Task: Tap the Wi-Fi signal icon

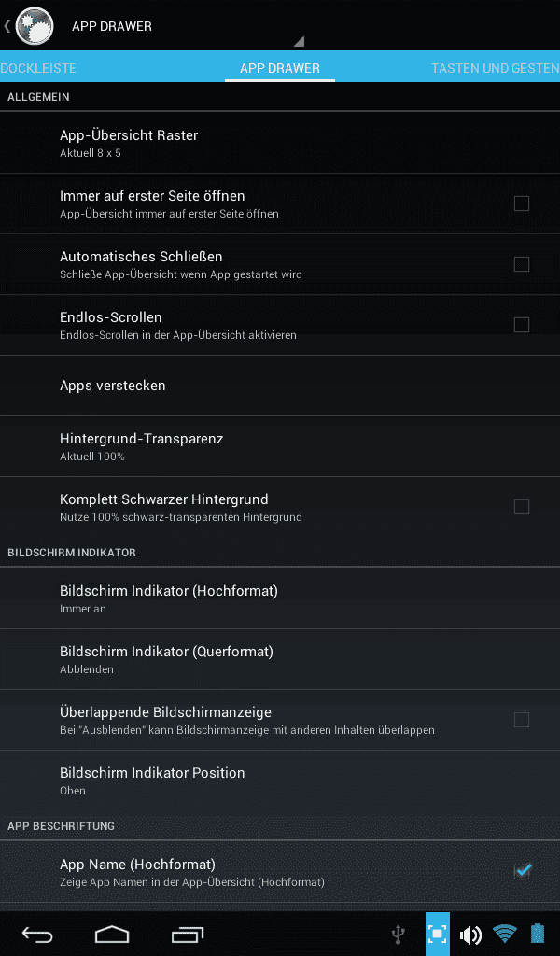Action: (x=505, y=934)
